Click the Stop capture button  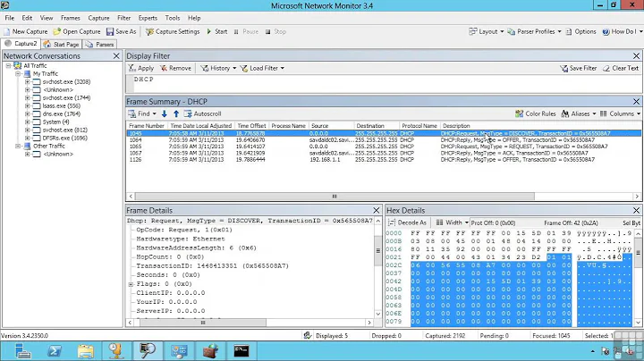[275, 31]
